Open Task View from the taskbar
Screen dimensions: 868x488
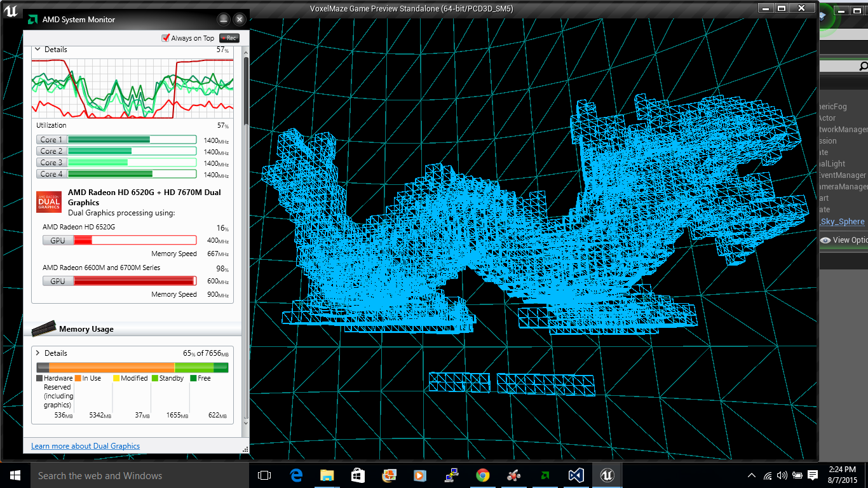264,475
